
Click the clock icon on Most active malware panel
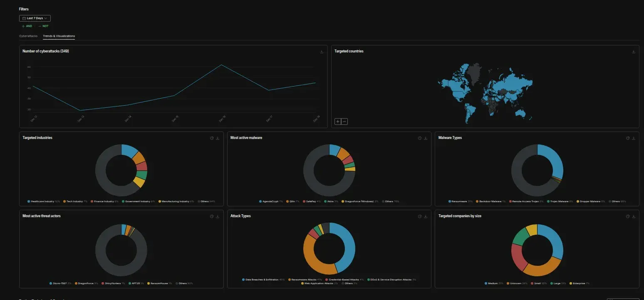coord(419,138)
